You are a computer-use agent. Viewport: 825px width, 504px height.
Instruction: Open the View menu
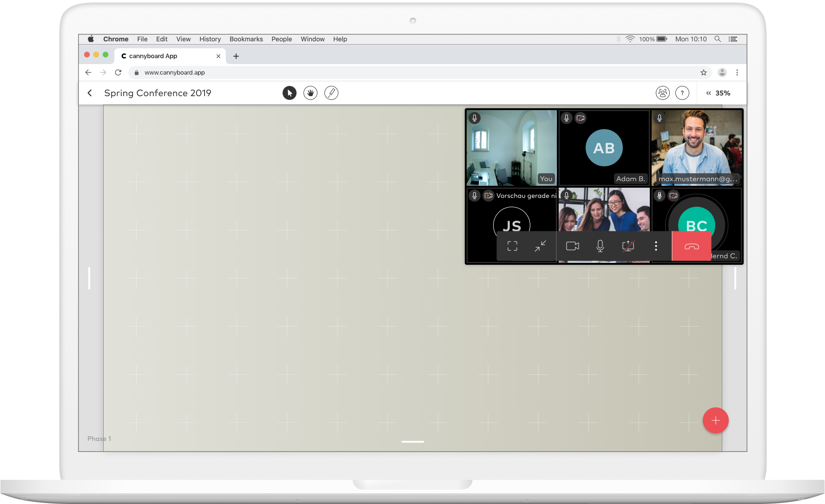click(x=183, y=39)
